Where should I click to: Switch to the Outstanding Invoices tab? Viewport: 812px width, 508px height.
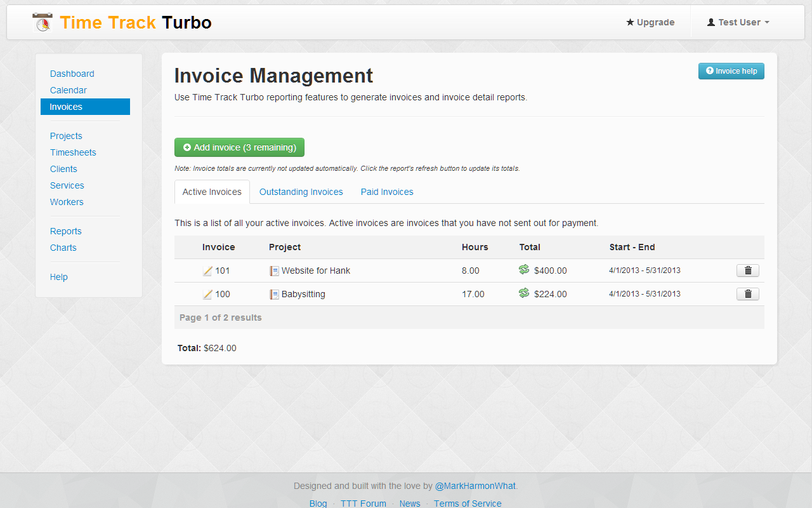pyautogui.click(x=301, y=191)
